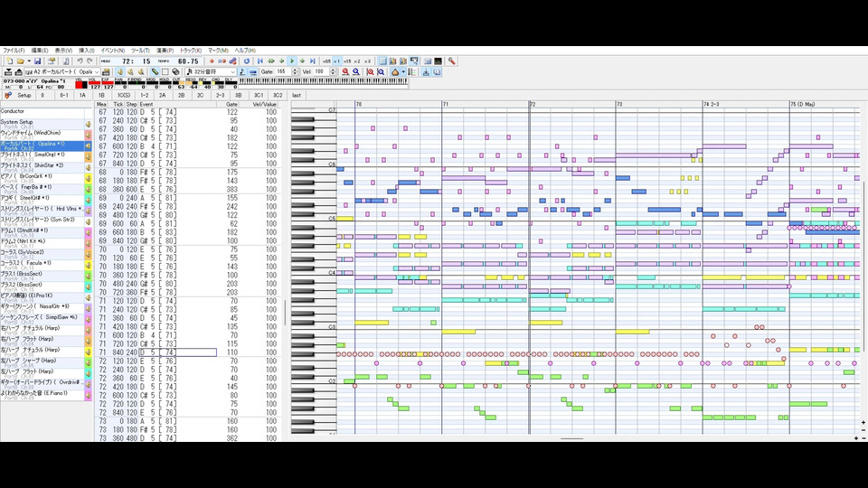Select the よくわからなかった音 (E.Piano1) track
This screenshot has height=488, width=868.
(x=42, y=395)
